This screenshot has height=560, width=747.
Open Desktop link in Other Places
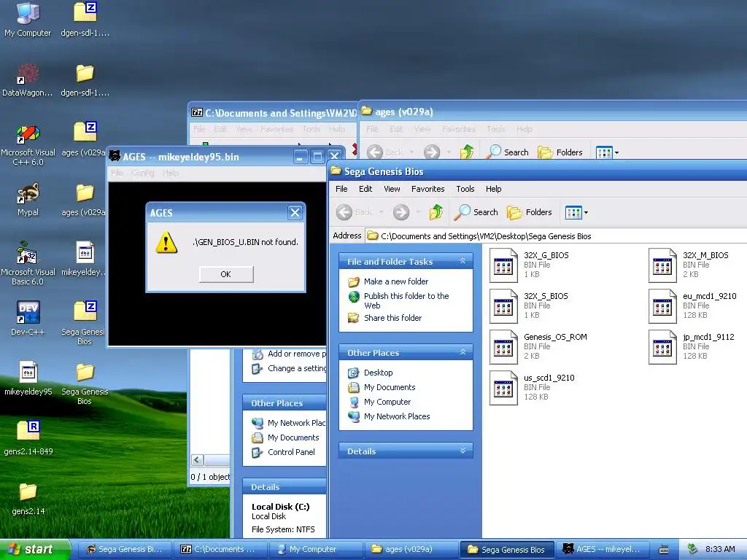point(379,373)
